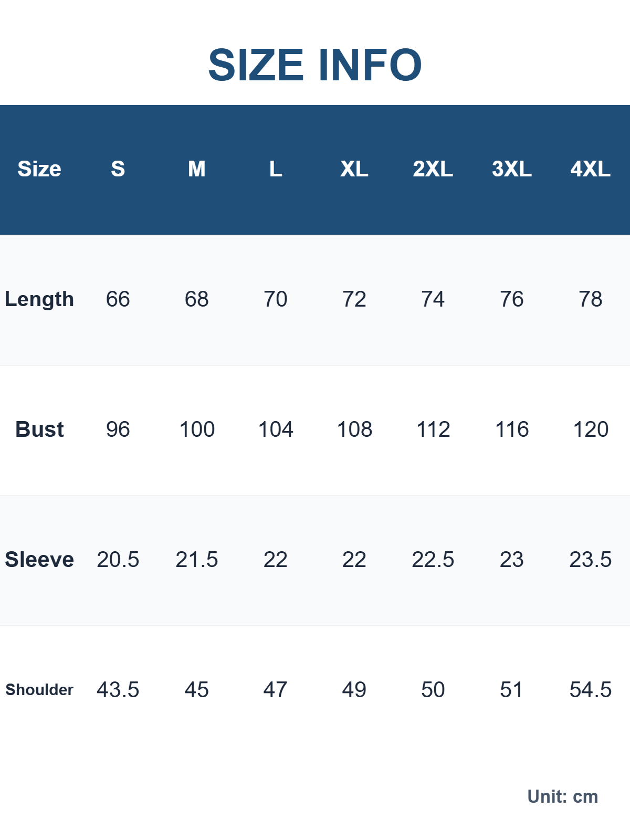Select the Length row label

coord(39,299)
